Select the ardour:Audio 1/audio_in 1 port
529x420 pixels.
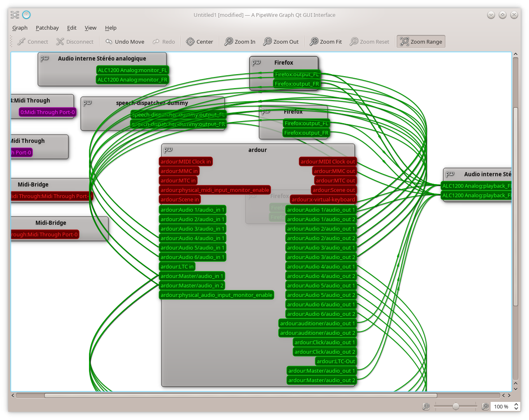(193, 210)
